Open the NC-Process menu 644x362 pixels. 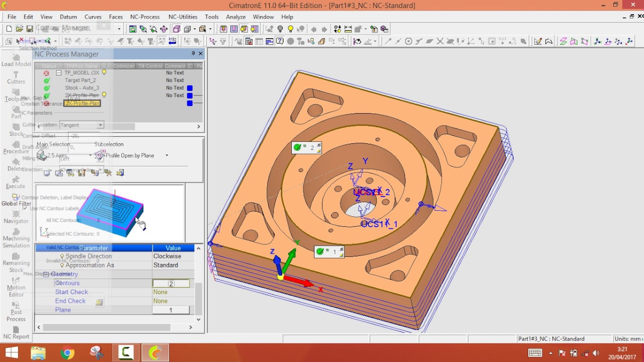(x=145, y=17)
